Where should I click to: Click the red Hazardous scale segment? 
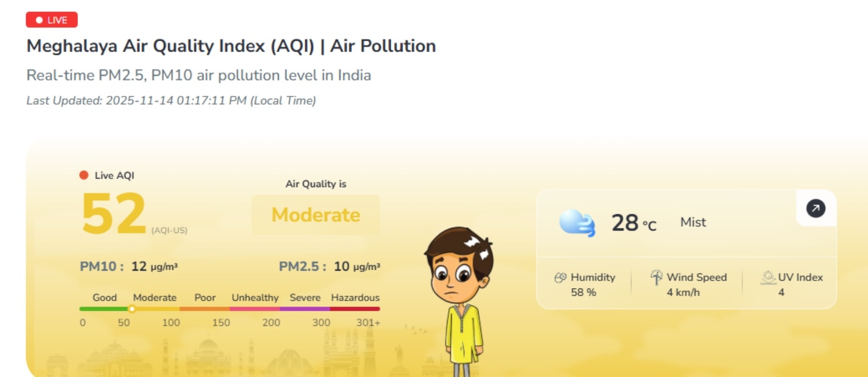(355, 309)
